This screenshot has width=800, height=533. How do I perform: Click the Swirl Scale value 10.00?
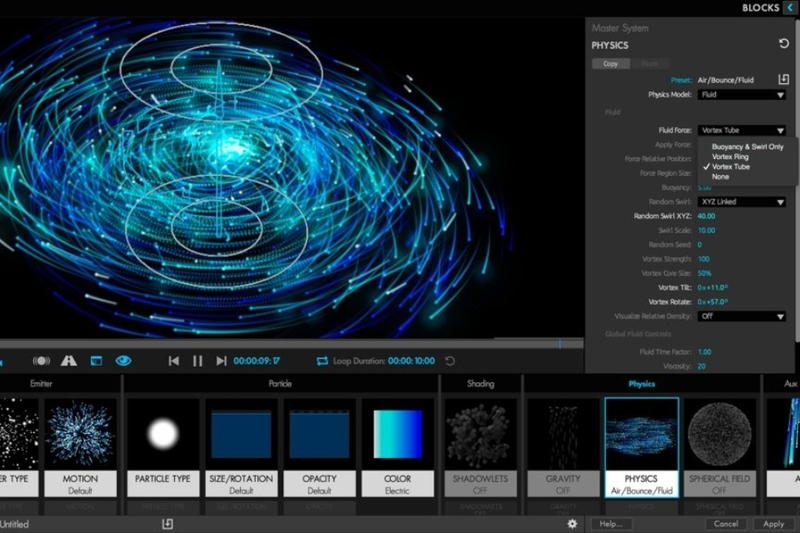(x=706, y=231)
